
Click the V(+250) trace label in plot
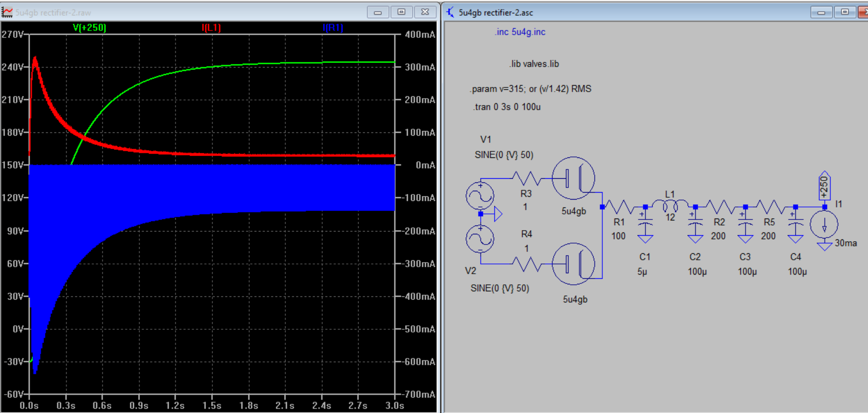pos(89,28)
